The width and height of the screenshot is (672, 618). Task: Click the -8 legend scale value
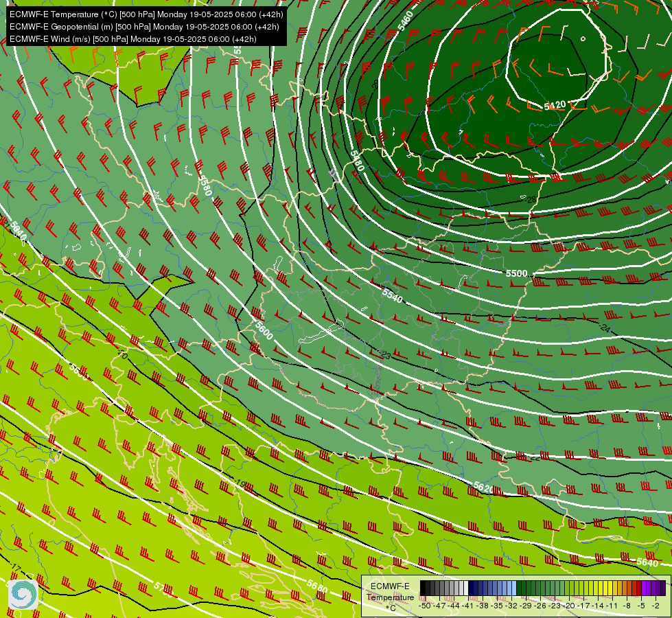pos(627,606)
